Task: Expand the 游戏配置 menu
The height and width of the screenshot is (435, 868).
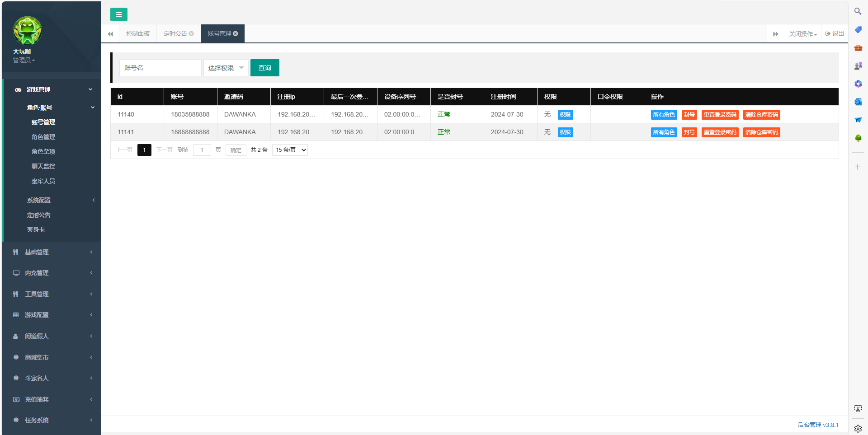Action: [52, 315]
